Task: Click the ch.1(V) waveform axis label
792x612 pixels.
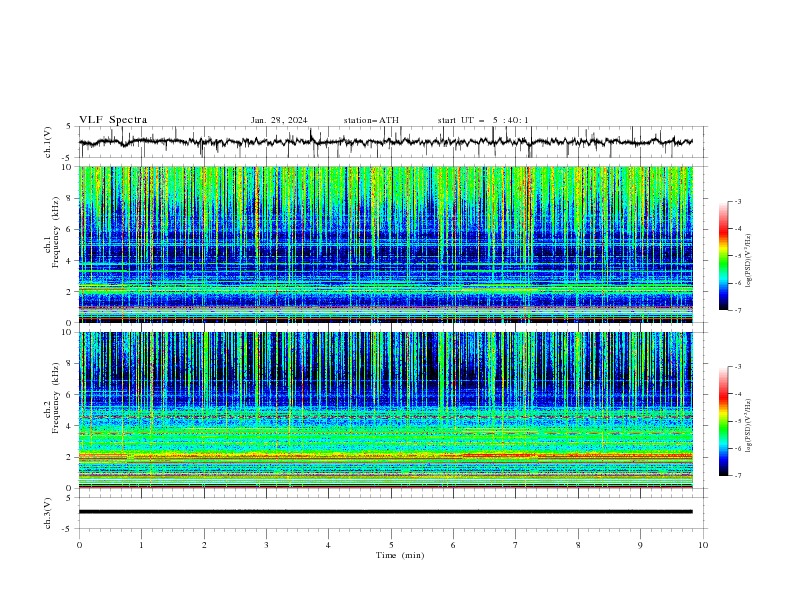Action: pyautogui.click(x=48, y=142)
